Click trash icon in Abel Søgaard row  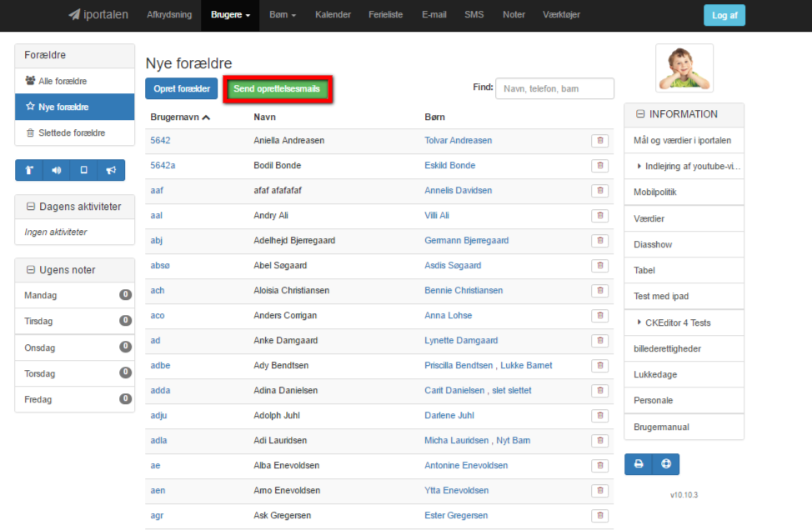pos(599,266)
